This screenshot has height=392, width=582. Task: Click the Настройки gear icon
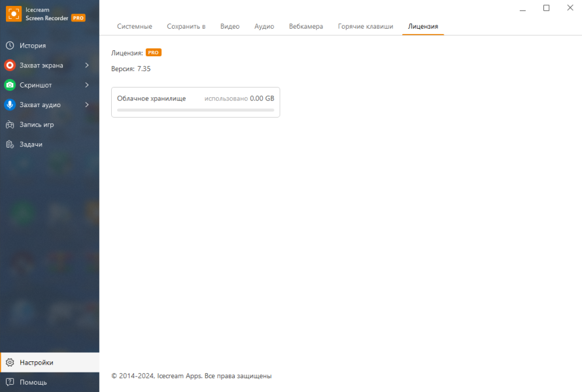point(10,363)
